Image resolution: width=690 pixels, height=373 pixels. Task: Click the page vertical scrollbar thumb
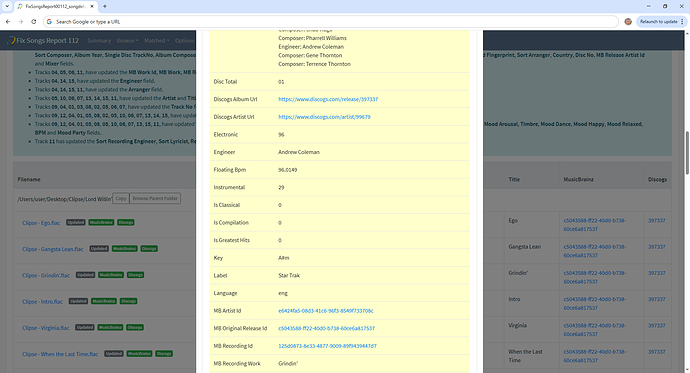(x=687, y=153)
